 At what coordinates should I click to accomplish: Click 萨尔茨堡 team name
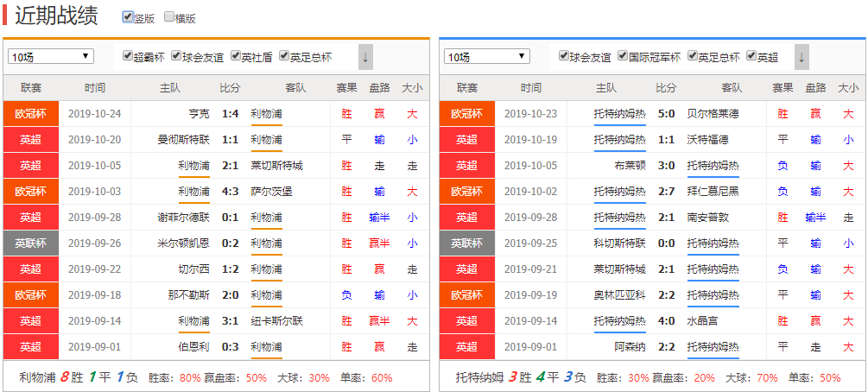[x=271, y=192]
